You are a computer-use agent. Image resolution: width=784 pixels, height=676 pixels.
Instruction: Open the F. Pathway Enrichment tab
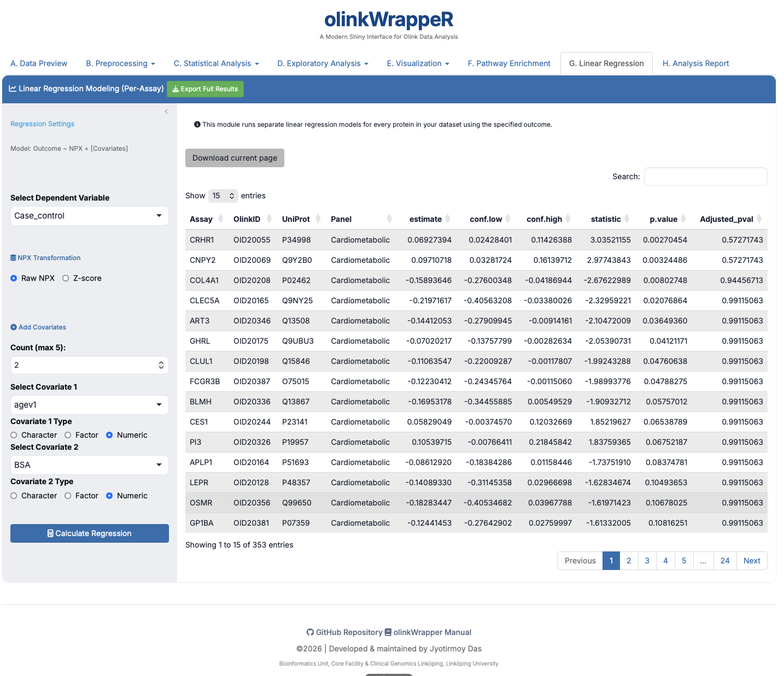(508, 63)
